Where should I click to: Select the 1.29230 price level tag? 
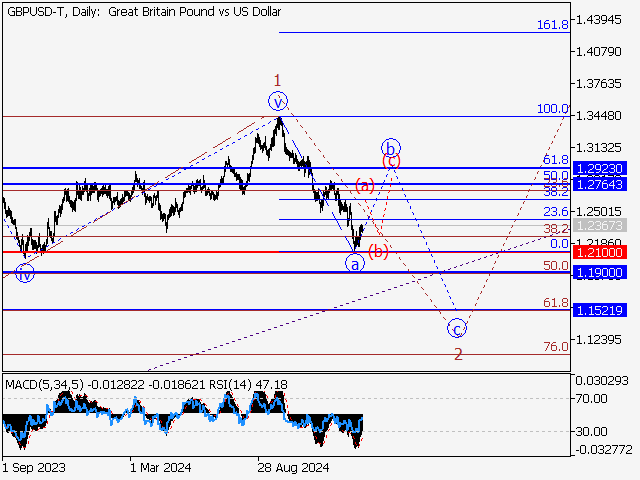pos(600,169)
